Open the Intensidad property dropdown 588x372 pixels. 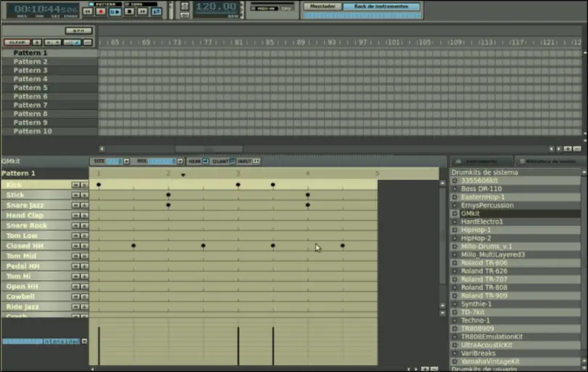pos(84,341)
